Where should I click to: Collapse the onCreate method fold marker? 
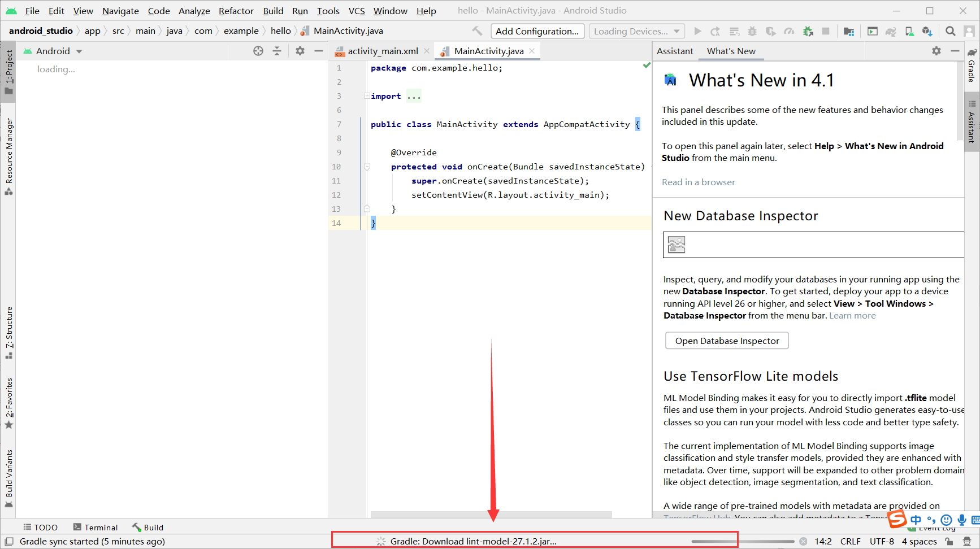(367, 167)
